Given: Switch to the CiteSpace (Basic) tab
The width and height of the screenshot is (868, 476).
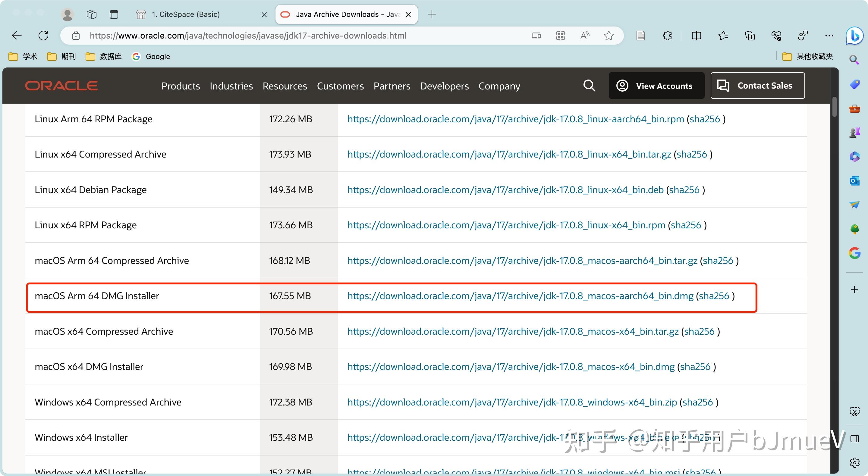Looking at the screenshot, I should point(186,14).
